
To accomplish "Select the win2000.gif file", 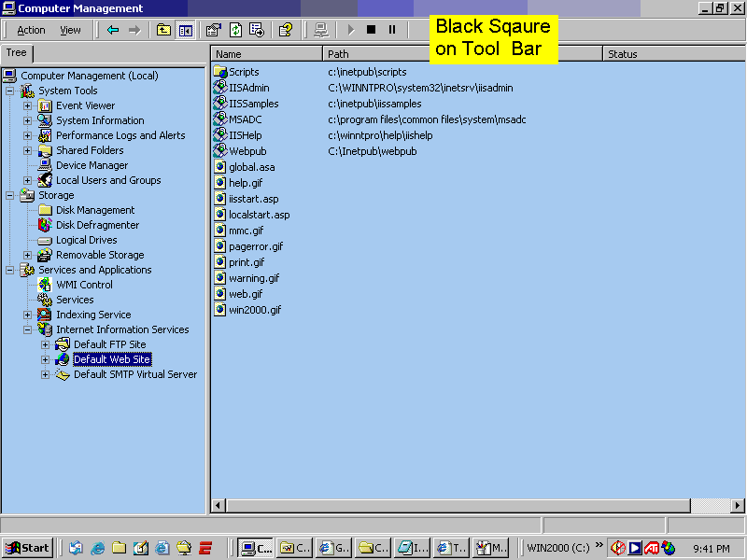I will tap(255, 310).
